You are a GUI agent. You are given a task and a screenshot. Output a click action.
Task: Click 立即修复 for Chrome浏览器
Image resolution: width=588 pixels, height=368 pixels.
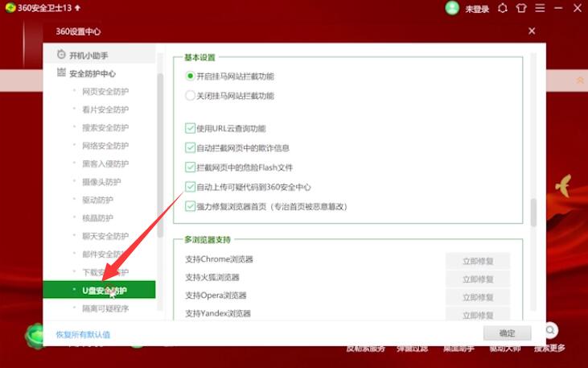[478, 261]
